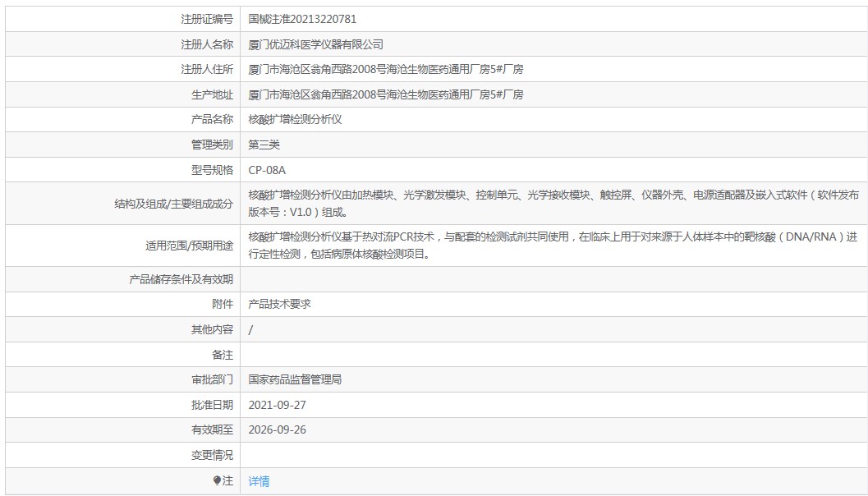Click the 产品储存条件及有效期 label
Viewport: 868px width, 496px height.
(x=181, y=279)
